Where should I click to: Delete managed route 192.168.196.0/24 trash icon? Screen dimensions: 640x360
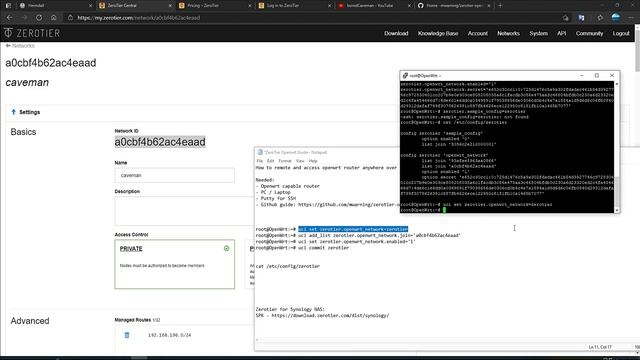127,335
